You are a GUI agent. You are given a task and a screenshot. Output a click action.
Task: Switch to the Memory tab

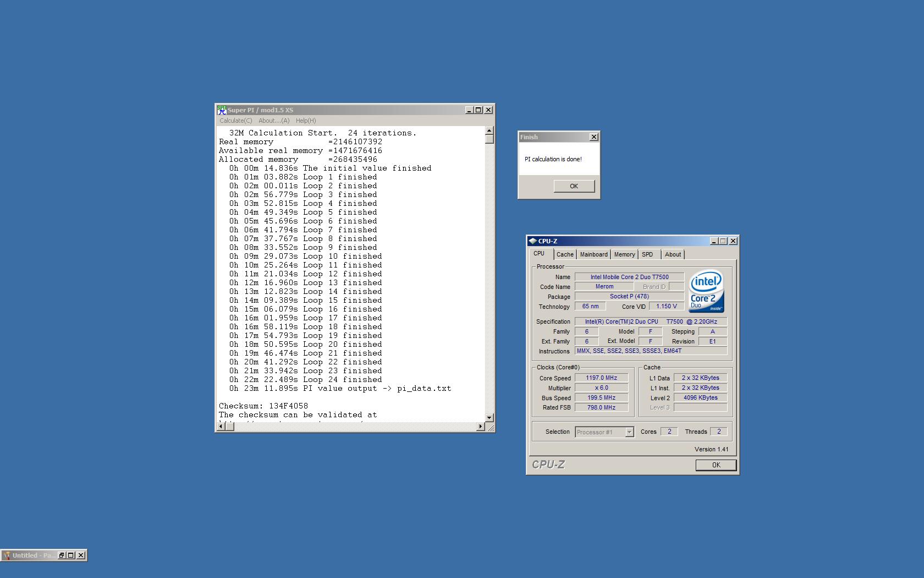click(624, 254)
